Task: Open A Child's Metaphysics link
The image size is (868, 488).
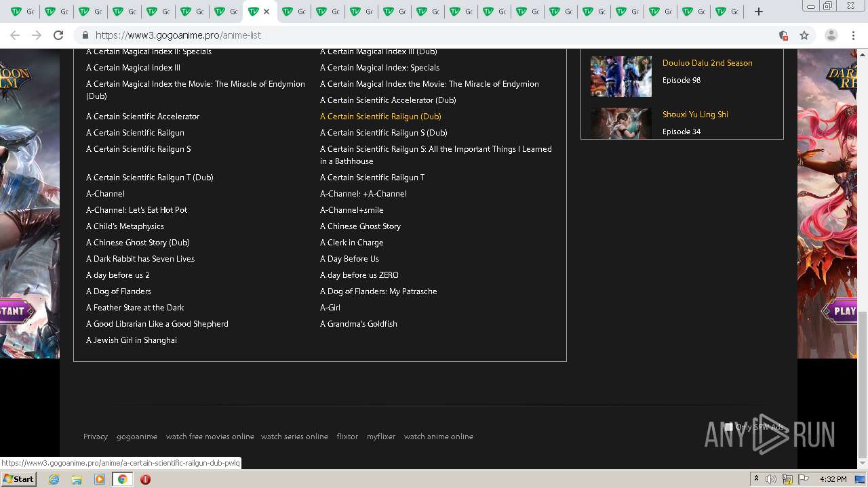Action: click(125, 226)
